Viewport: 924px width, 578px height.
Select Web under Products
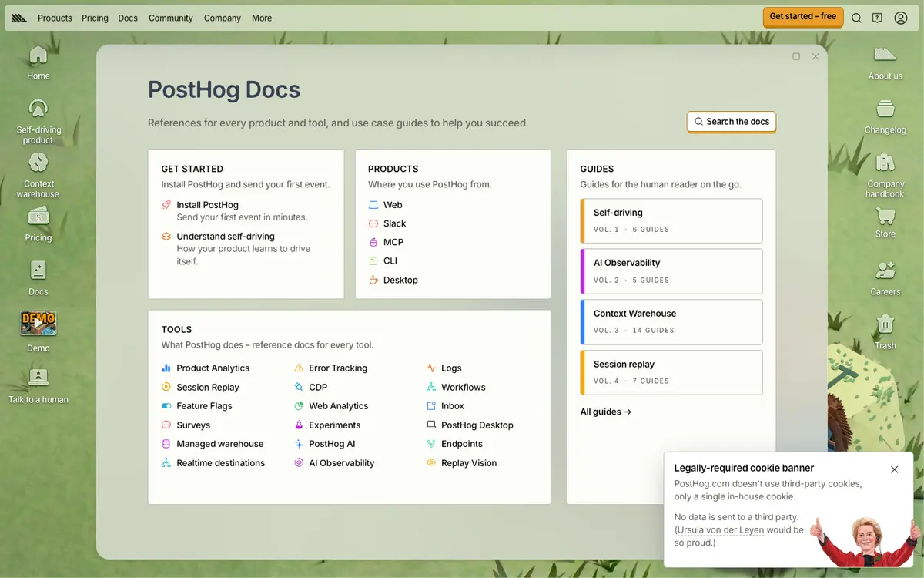[x=393, y=205]
